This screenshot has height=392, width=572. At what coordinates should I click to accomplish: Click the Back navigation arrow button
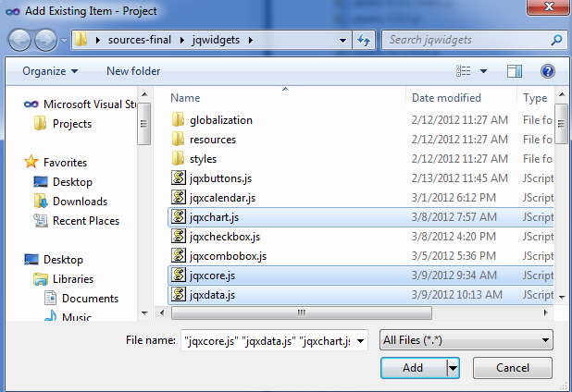pos(19,40)
